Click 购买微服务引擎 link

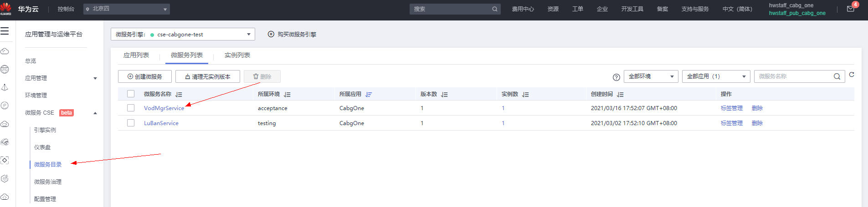297,34
